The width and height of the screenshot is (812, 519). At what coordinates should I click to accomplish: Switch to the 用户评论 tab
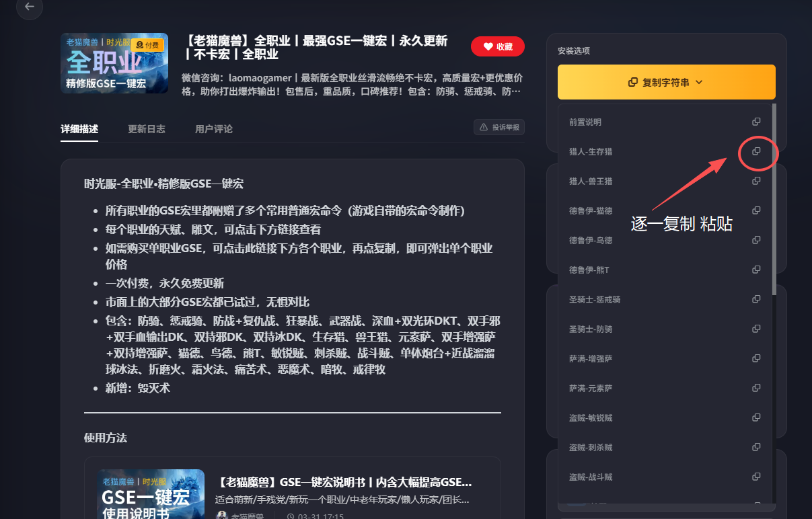click(x=214, y=128)
